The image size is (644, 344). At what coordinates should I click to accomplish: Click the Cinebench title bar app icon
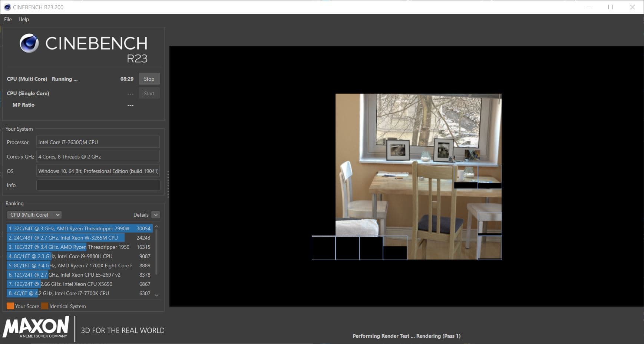[x=7, y=7]
